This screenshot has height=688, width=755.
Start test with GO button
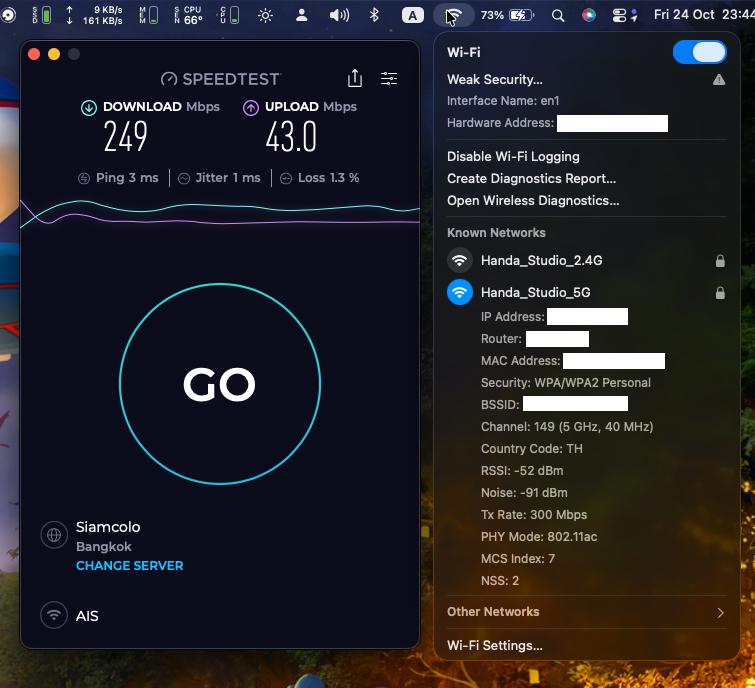click(220, 384)
